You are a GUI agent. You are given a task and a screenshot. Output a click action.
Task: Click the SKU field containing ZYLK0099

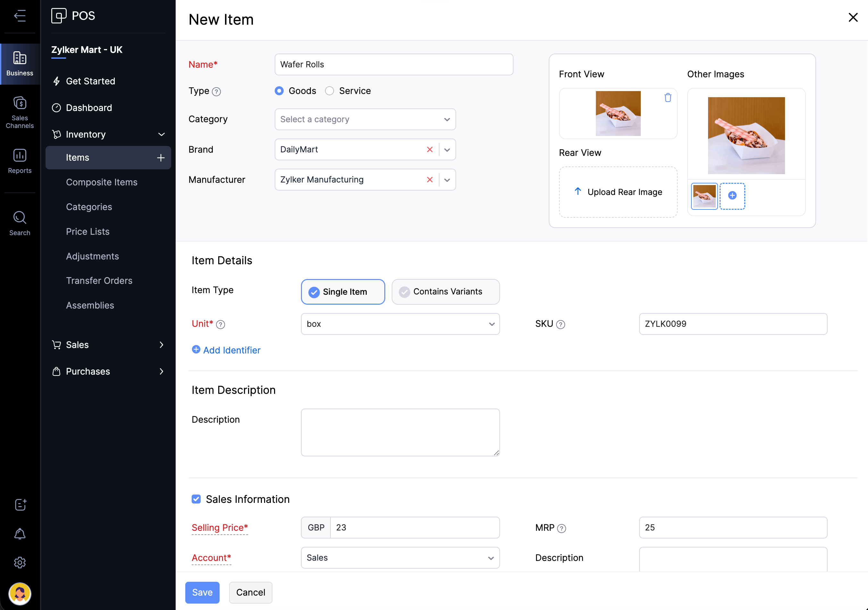click(x=733, y=324)
